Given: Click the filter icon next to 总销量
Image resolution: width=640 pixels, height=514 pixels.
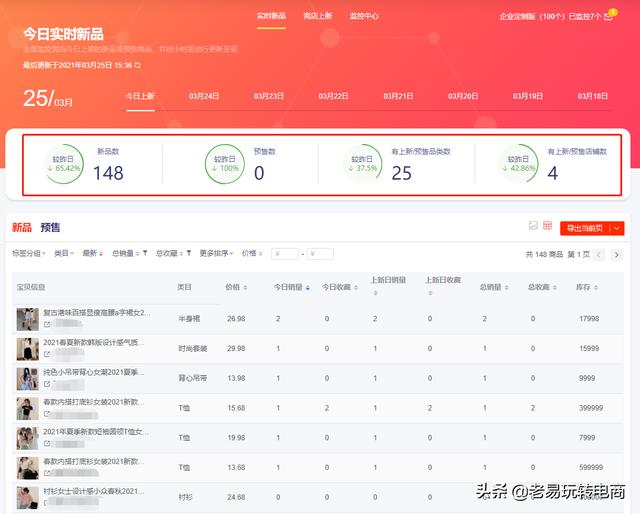Looking at the screenshot, I should coord(145,254).
